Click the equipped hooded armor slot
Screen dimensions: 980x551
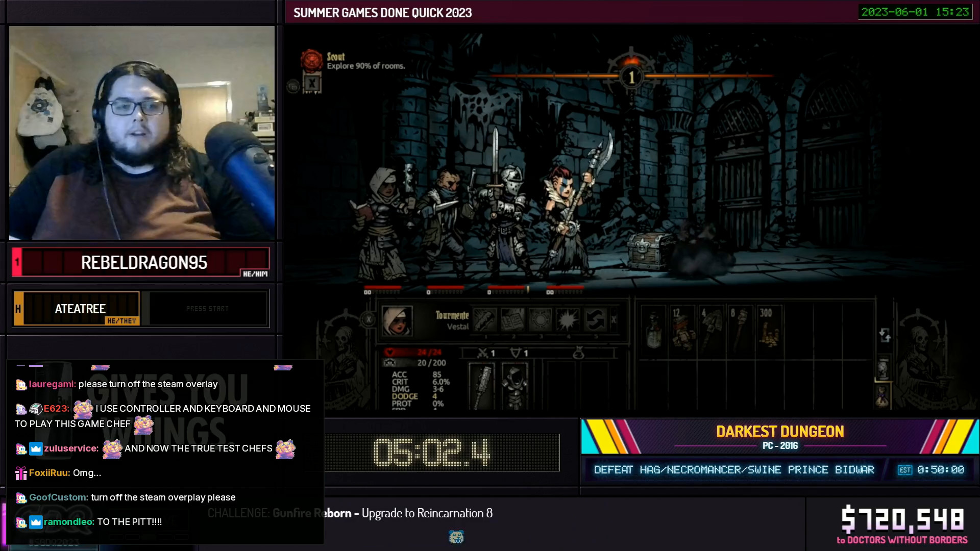[514, 386]
